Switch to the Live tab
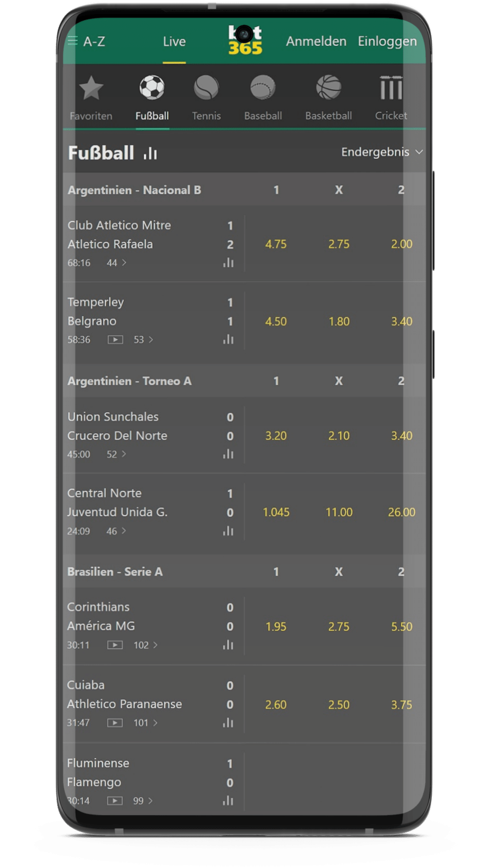Screen dimensions: 488x868 [x=174, y=42]
